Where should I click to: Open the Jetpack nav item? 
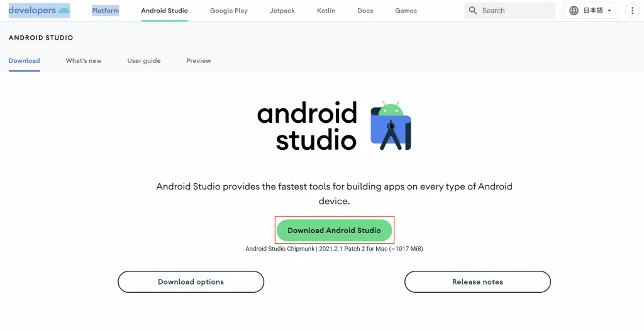(x=282, y=11)
